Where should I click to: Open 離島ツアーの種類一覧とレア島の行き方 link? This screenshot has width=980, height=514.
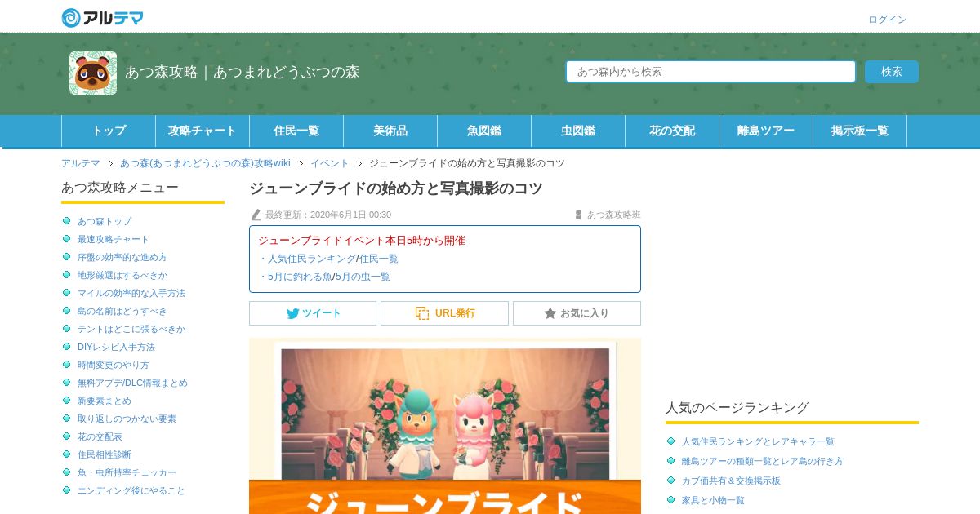(763, 461)
